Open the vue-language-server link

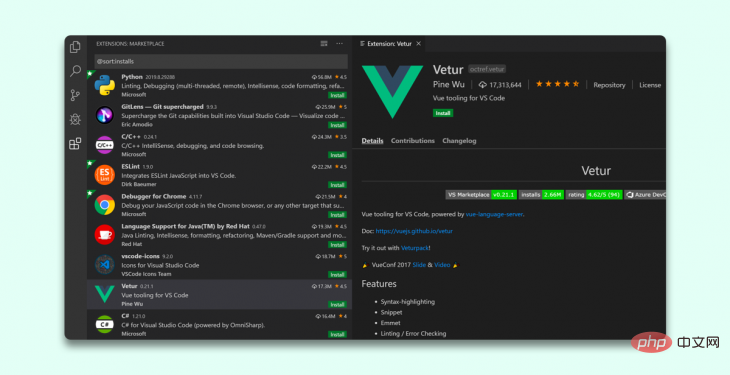click(494, 214)
